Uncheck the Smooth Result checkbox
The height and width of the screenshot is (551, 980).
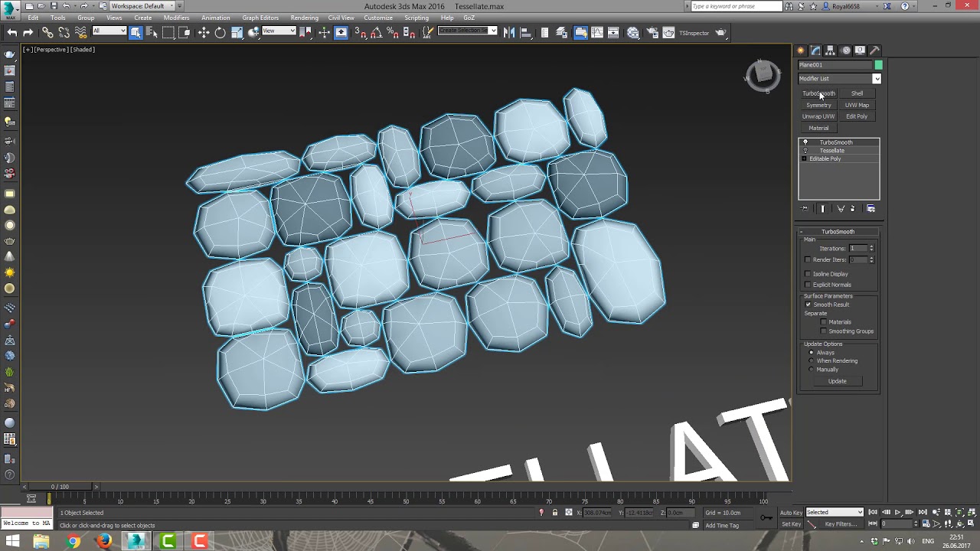click(x=808, y=305)
